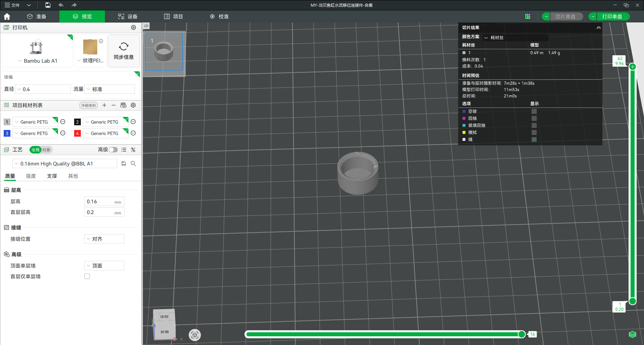Image resolution: width=644 pixels, height=345 pixels.
Task: Edit filament 1 settings icon
Action: point(63,122)
